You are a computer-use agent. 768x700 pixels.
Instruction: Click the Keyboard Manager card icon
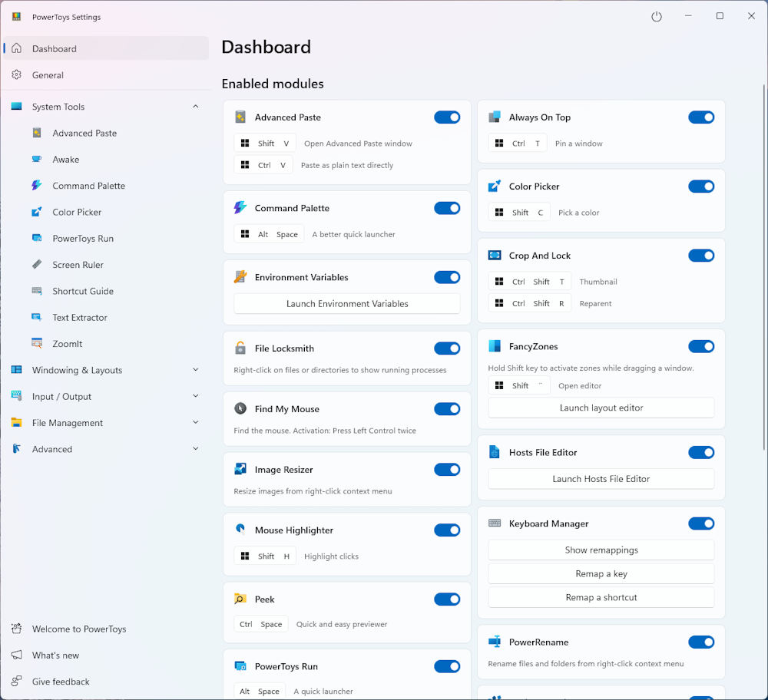(x=494, y=523)
